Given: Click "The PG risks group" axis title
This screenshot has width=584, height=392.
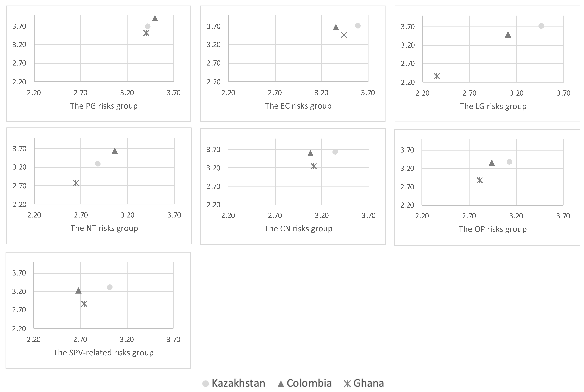Looking at the screenshot, I should [104, 106].
